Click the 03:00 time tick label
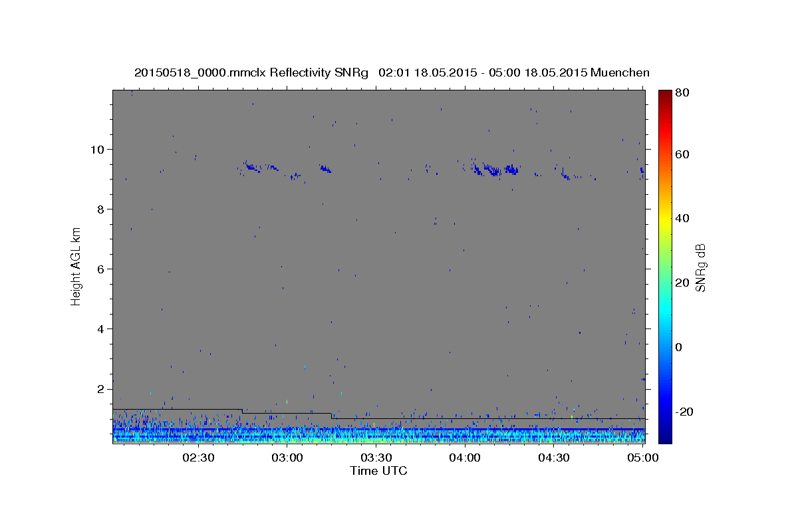Screen dimensions: 798x532 point(287,458)
